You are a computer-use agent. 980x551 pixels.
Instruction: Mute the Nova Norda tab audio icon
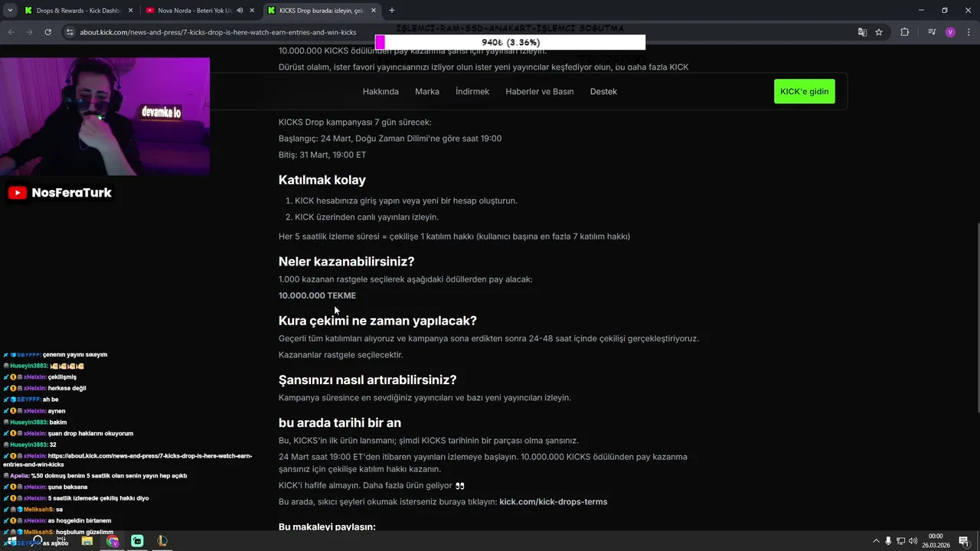[x=240, y=11]
